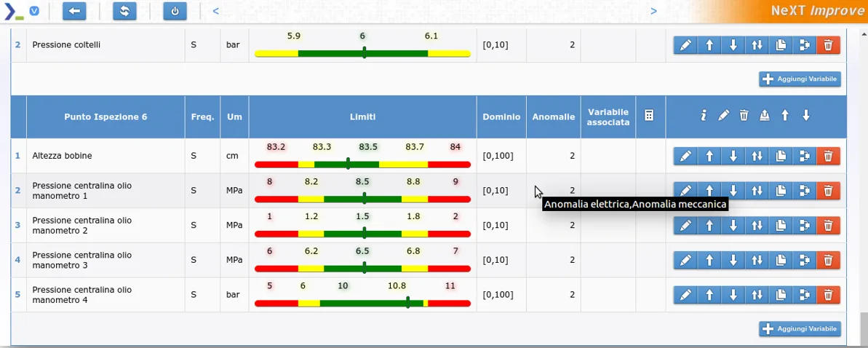The height and width of the screenshot is (348, 868).
Task: Delete Punto Ispezione 6 via header trash icon
Action: 744,116
